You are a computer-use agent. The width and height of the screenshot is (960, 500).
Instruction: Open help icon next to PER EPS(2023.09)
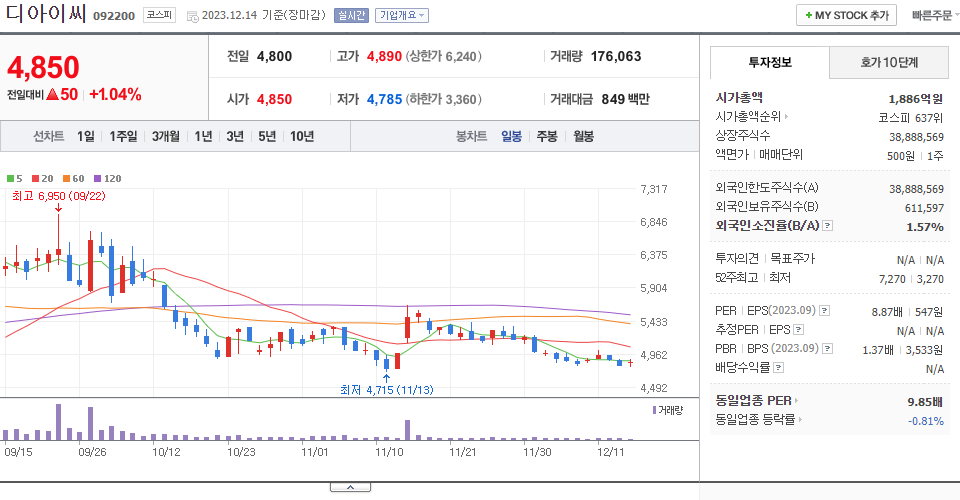click(825, 311)
